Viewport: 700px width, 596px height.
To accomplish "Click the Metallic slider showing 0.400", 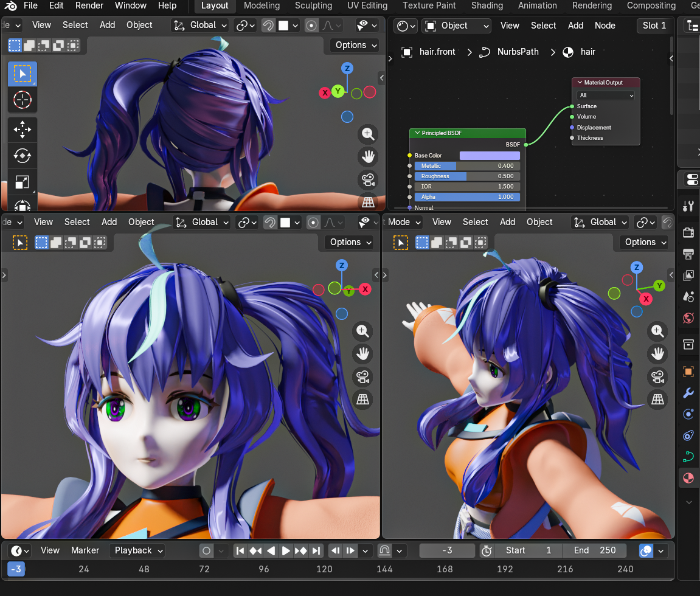I will coord(467,165).
